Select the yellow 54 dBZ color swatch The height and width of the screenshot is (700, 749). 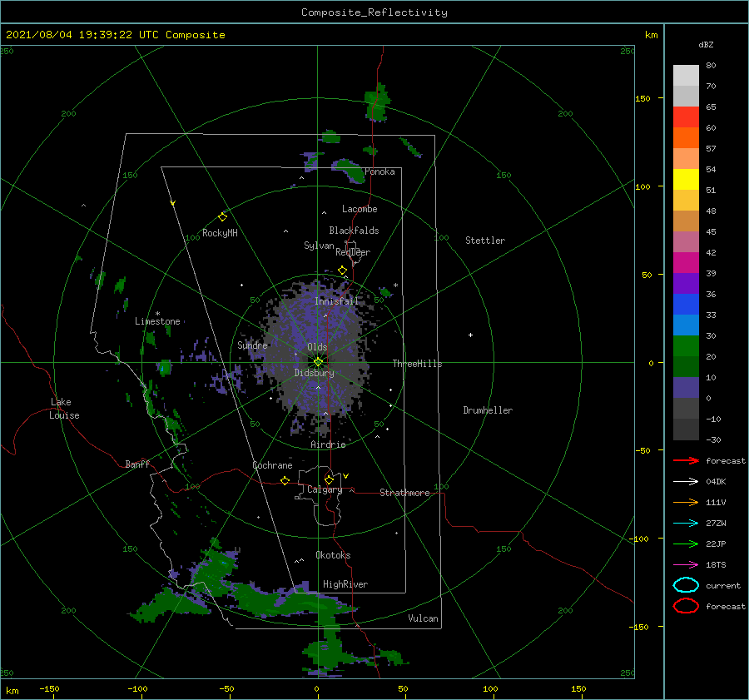[x=686, y=180]
